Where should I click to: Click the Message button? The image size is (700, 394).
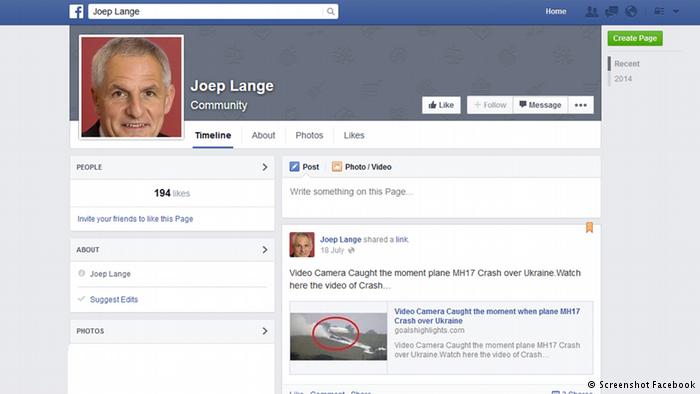click(540, 105)
